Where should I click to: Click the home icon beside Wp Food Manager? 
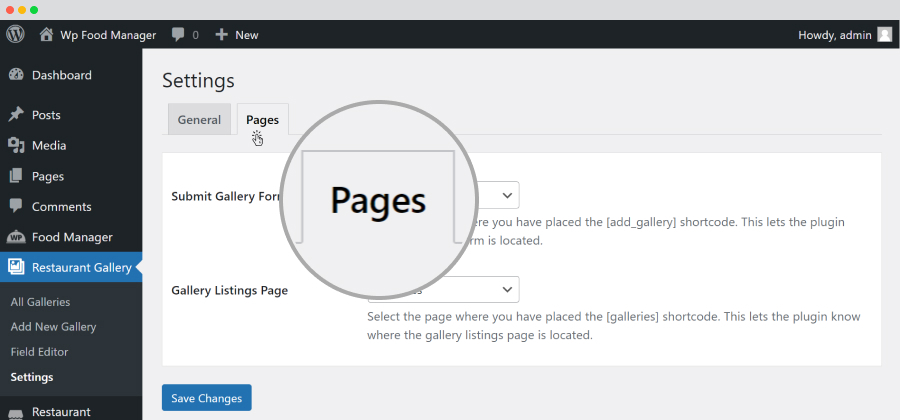pyautogui.click(x=46, y=34)
